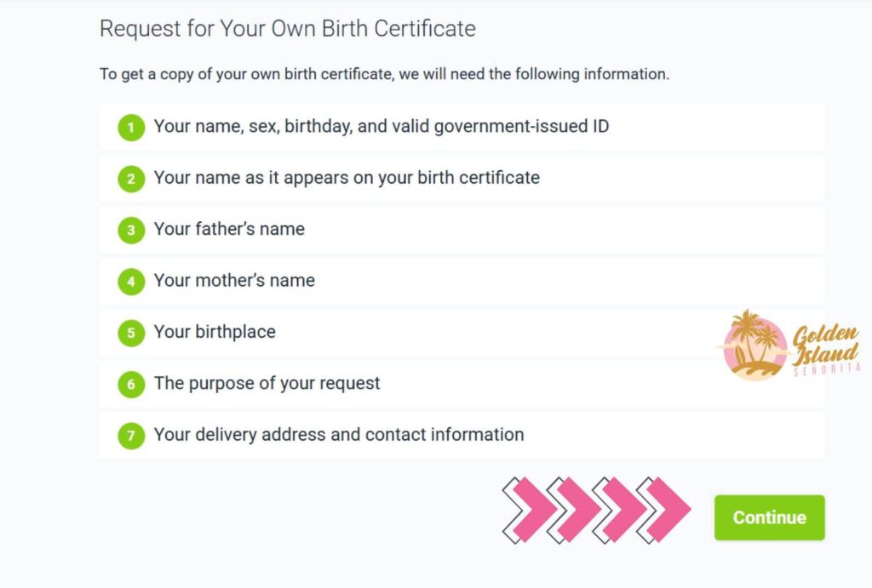Click the Request for Your Own Birth Certificate heading
Screen dimensions: 872x588
click(287, 28)
